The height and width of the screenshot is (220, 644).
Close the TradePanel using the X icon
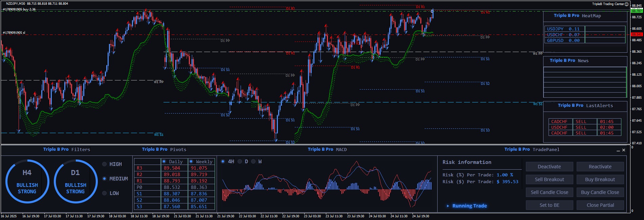(x=624, y=150)
